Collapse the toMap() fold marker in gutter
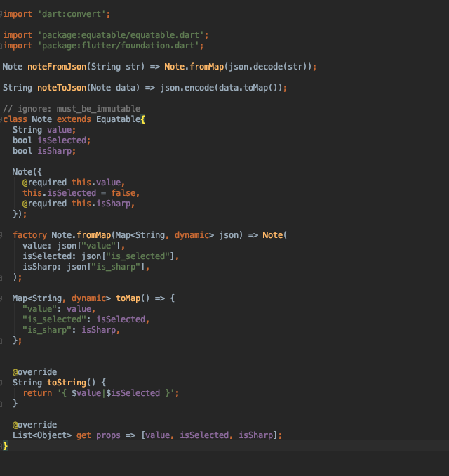Viewport: 449px width, 476px height. pos(1,298)
